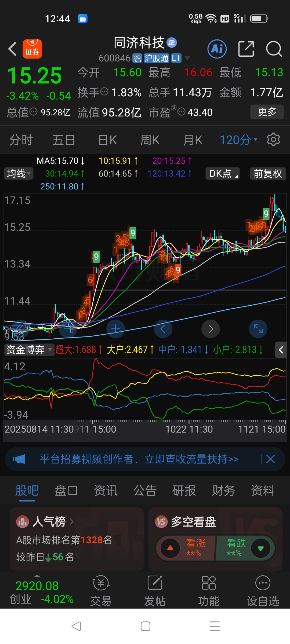The image size is (290, 644).
Task: Switch to 五日 chart tab
Action: (x=64, y=140)
